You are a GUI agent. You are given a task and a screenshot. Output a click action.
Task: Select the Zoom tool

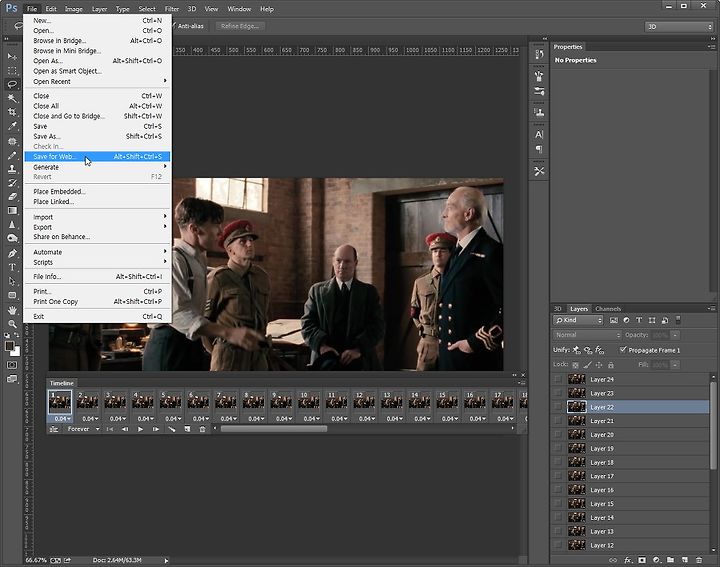coord(12,324)
